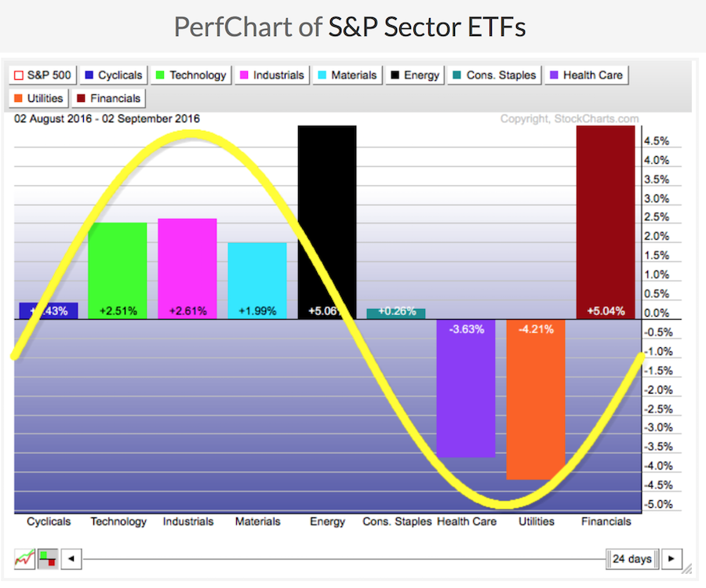Toggle the Financials sector series
706x588 pixels.
click(x=108, y=98)
